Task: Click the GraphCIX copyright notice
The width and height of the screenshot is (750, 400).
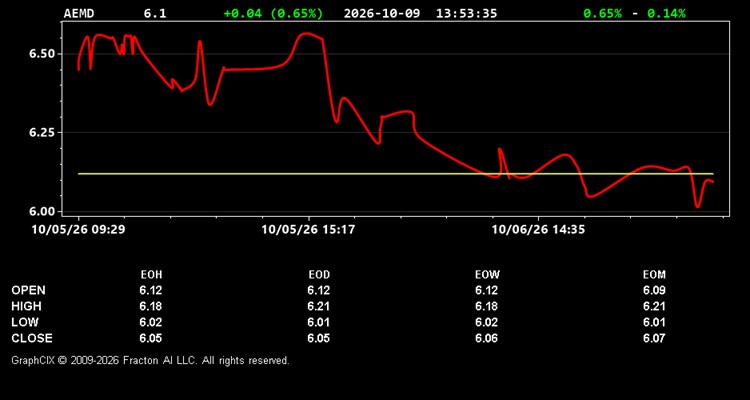Action: 150,360
